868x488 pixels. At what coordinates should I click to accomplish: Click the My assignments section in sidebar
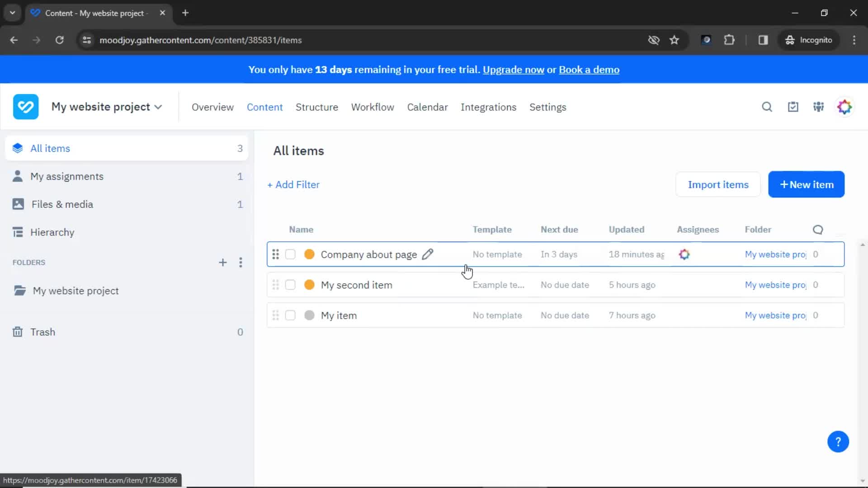67,176
